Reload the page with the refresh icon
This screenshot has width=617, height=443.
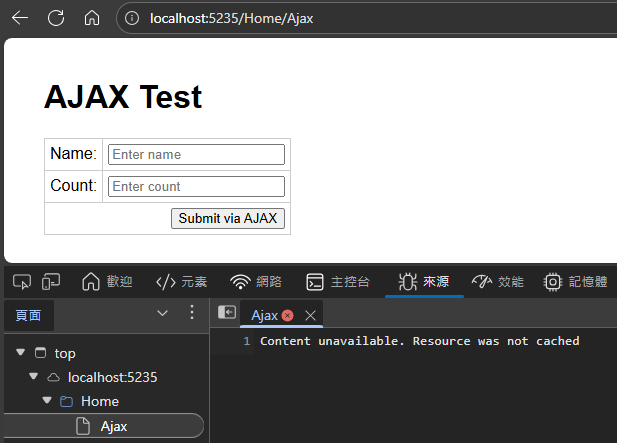56,18
